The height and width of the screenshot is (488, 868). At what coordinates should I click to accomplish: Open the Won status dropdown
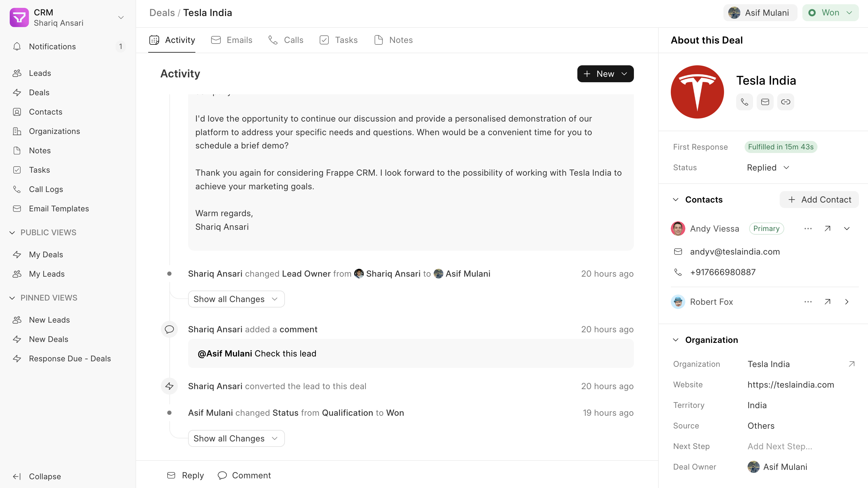[830, 13]
